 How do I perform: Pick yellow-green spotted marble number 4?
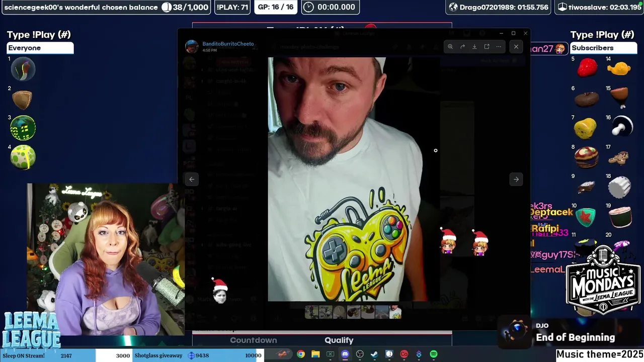click(23, 157)
